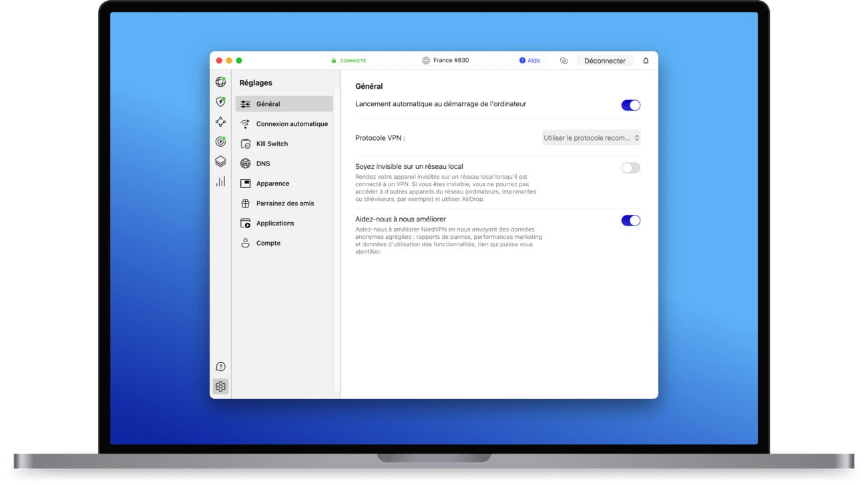The height and width of the screenshot is (485, 868).
Task: Open the Protocole VPN dropdown
Action: click(591, 138)
